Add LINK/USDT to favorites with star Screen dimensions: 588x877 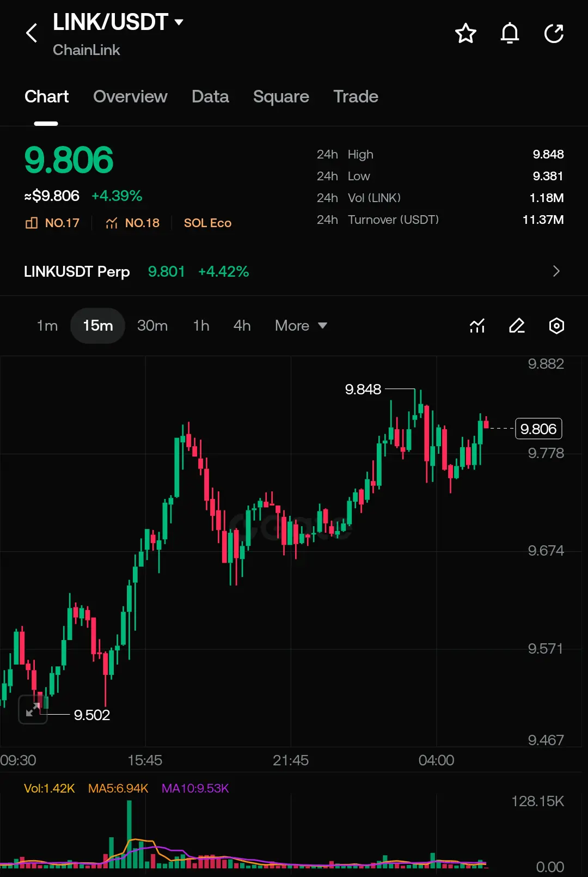pyautogui.click(x=465, y=33)
